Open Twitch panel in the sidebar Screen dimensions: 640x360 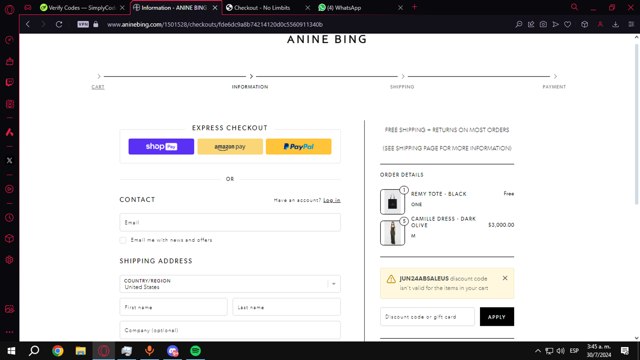(9, 82)
